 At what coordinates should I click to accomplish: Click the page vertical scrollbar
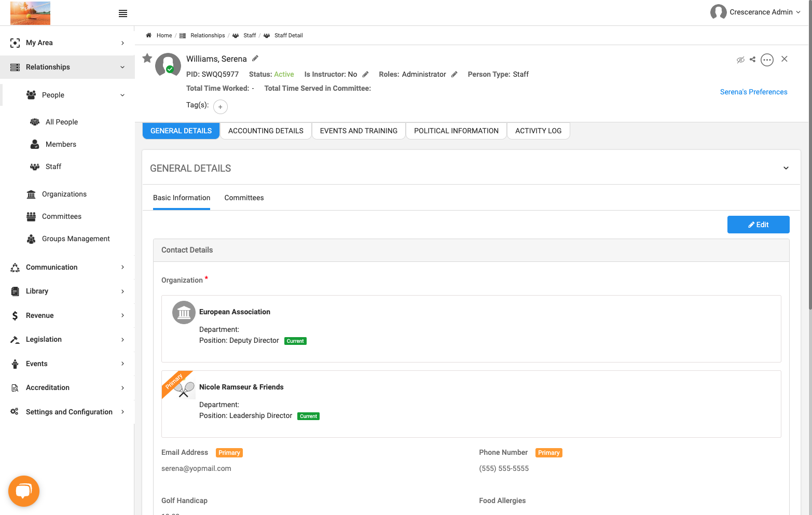click(x=809, y=156)
